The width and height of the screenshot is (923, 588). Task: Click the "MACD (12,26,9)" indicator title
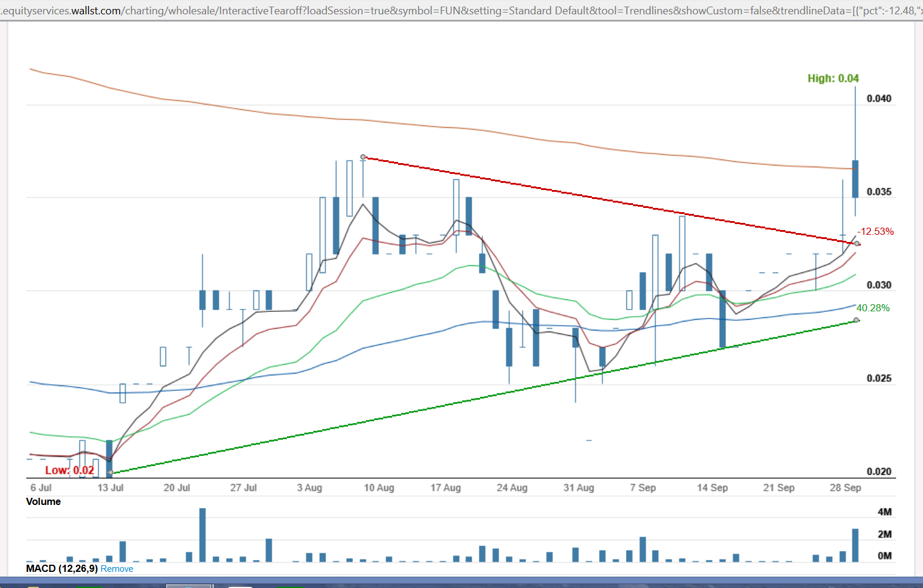click(62, 568)
